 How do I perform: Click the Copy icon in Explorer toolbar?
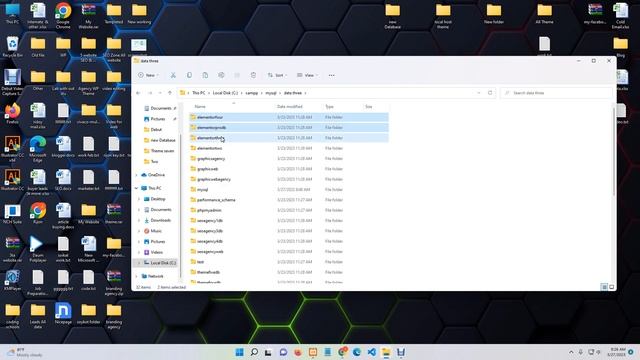tap(189, 75)
